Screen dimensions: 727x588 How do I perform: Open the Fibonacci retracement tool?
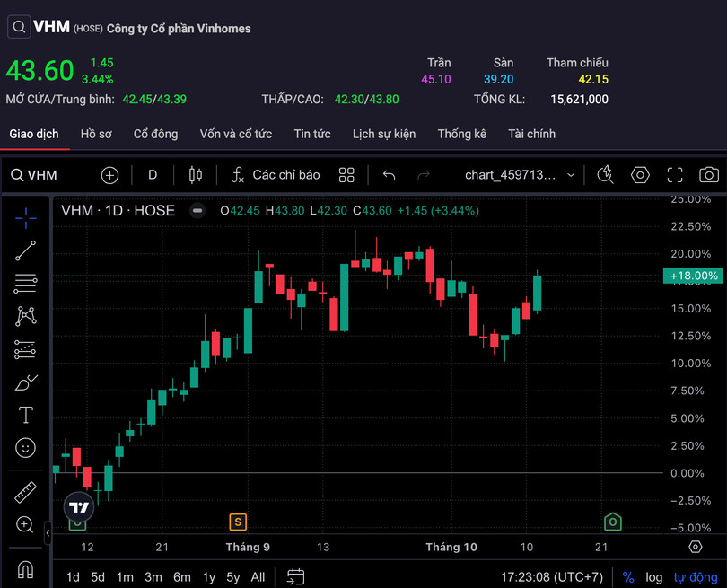(26, 284)
